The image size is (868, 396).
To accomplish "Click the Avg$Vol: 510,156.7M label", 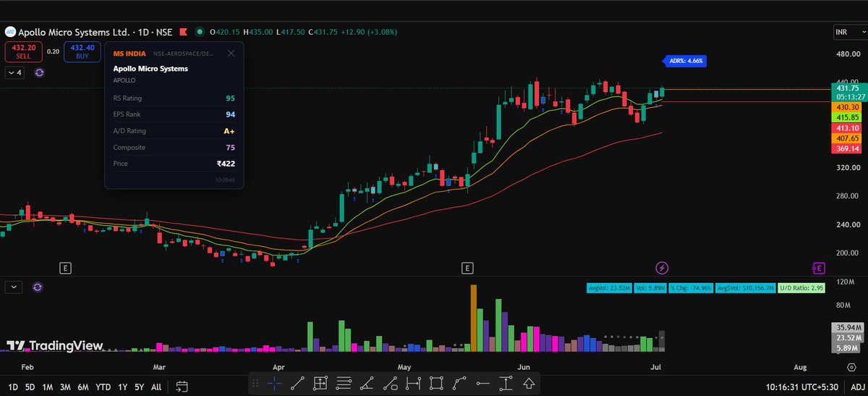I will [x=746, y=287].
